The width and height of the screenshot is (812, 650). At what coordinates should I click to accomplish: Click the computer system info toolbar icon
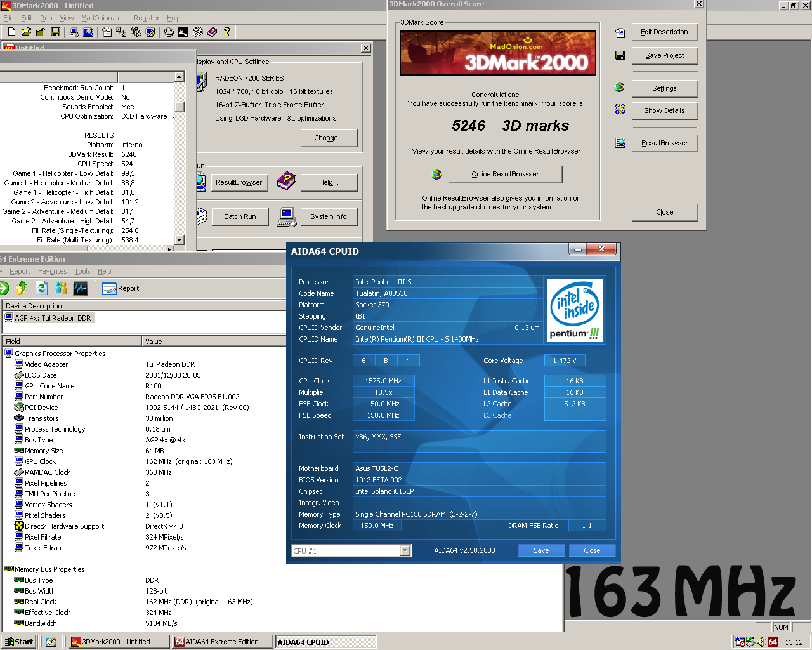point(74,32)
